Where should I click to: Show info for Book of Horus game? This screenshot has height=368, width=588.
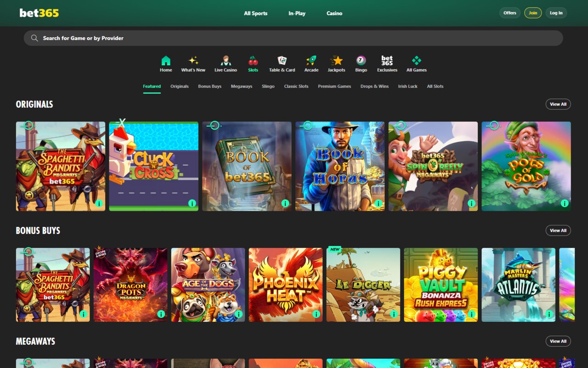pos(379,203)
